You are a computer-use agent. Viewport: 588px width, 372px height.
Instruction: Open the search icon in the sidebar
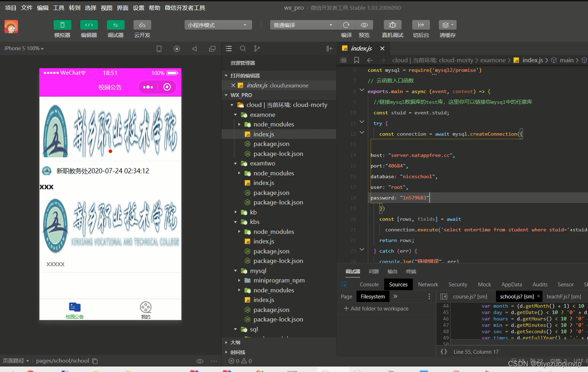(x=243, y=48)
